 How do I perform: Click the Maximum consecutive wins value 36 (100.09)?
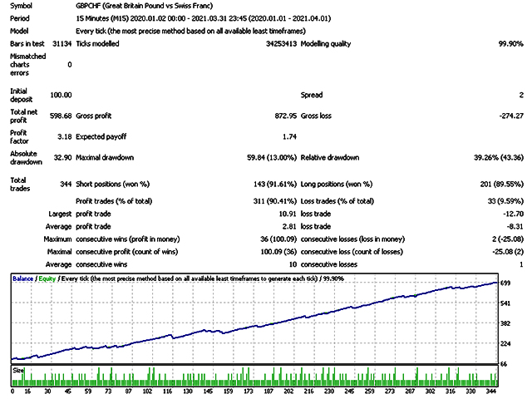point(278,239)
